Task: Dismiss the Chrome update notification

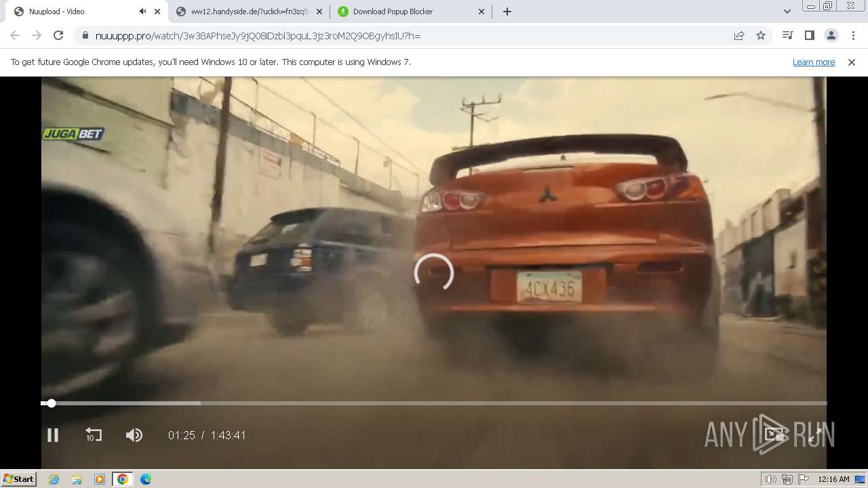Action: pyautogui.click(x=852, y=62)
